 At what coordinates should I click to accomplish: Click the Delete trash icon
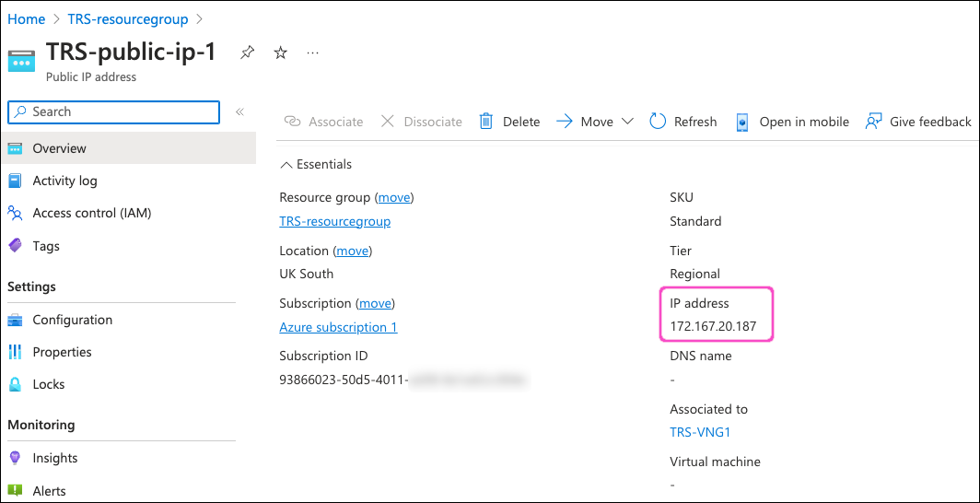click(486, 122)
